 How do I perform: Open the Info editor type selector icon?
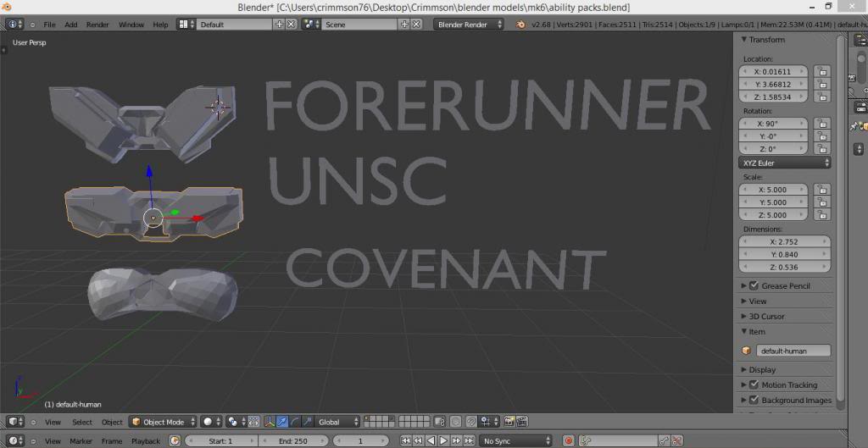[x=14, y=25]
